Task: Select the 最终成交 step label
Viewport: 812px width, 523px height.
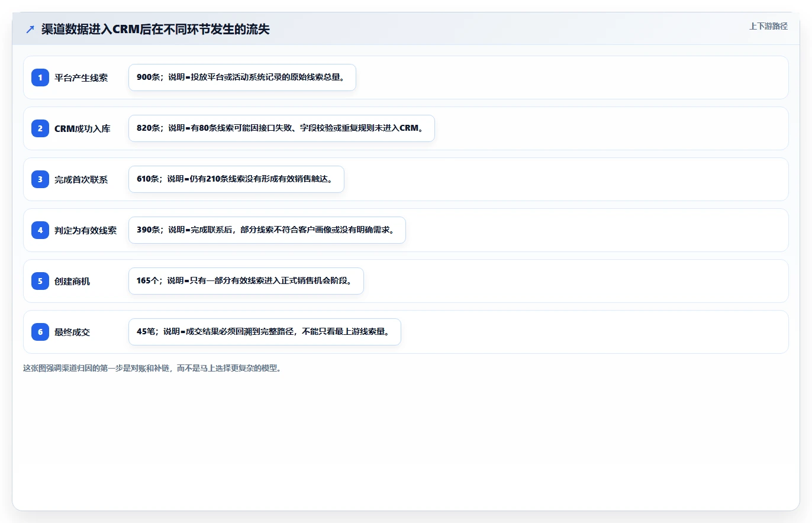Action: click(72, 332)
